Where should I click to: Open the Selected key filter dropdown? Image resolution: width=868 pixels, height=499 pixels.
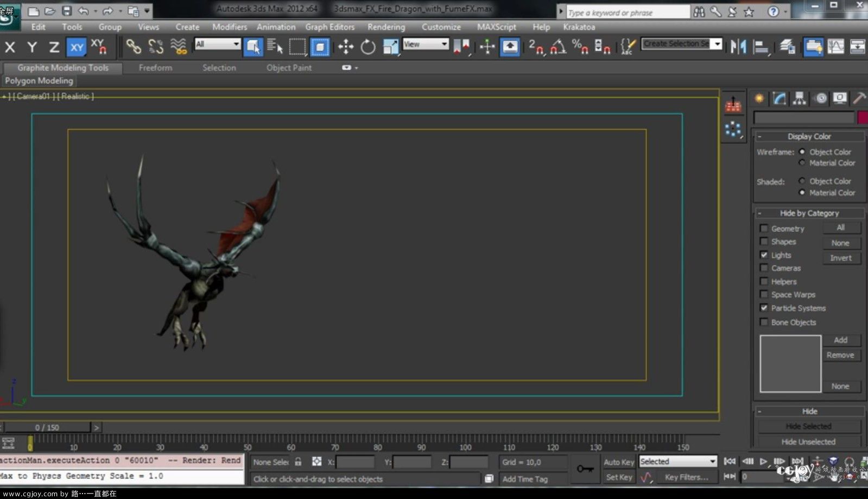click(x=678, y=462)
